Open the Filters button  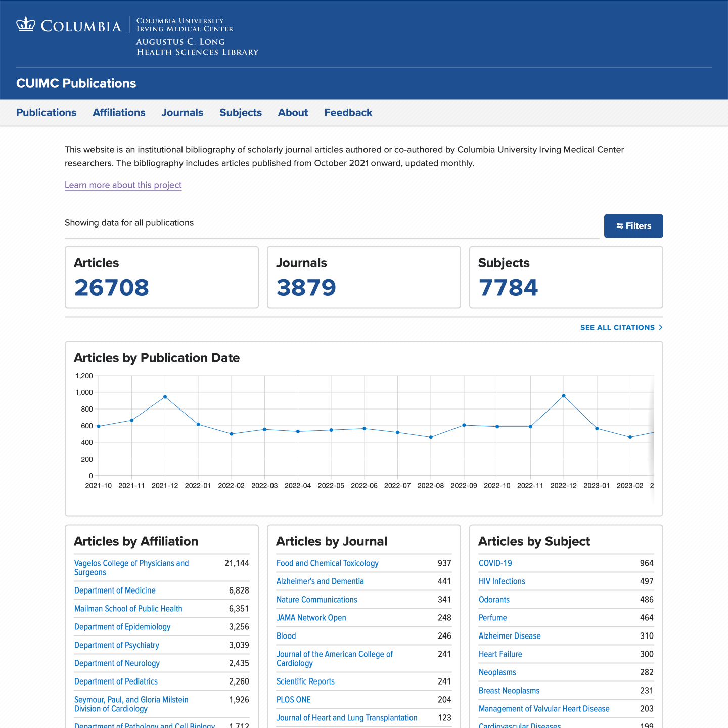click(633, 226)
